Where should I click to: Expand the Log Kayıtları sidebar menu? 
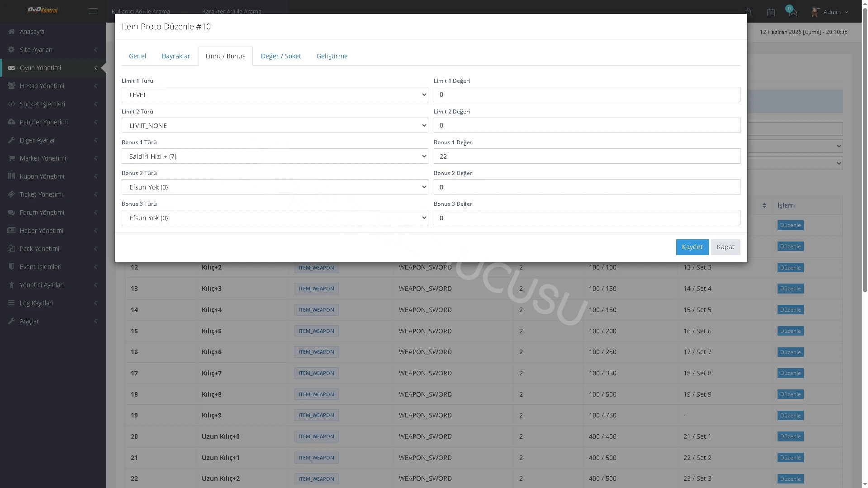53,303
